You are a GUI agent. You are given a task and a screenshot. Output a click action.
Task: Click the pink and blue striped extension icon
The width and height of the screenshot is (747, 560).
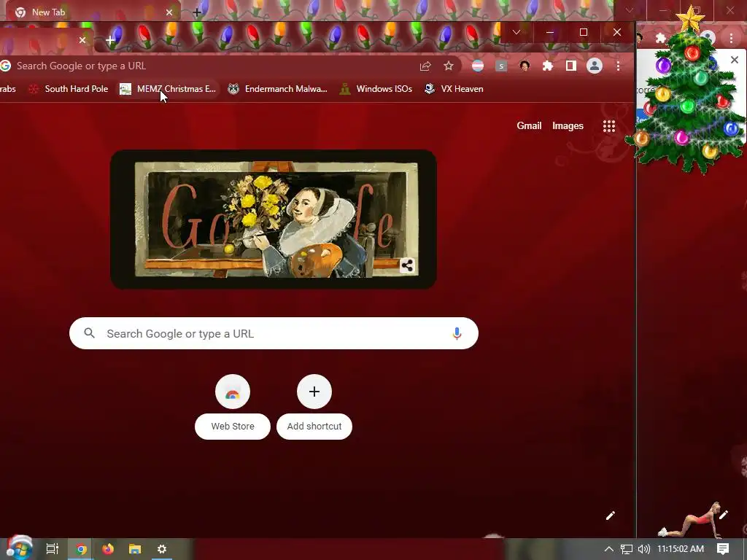tap(478, 66)
